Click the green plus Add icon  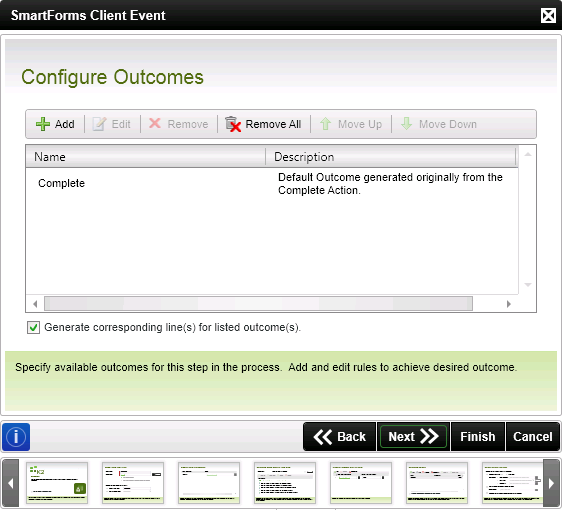coord(43,124)
